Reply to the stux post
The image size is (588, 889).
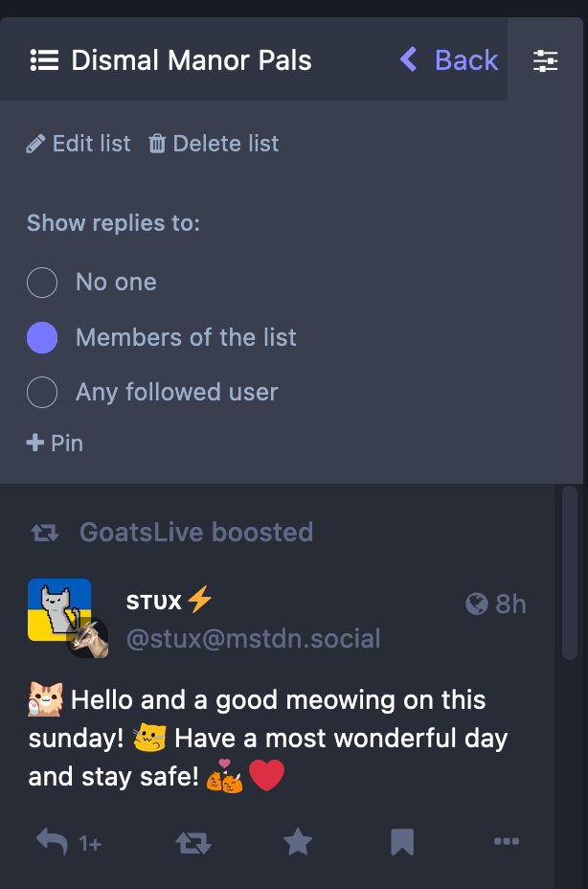pos(54,842)
